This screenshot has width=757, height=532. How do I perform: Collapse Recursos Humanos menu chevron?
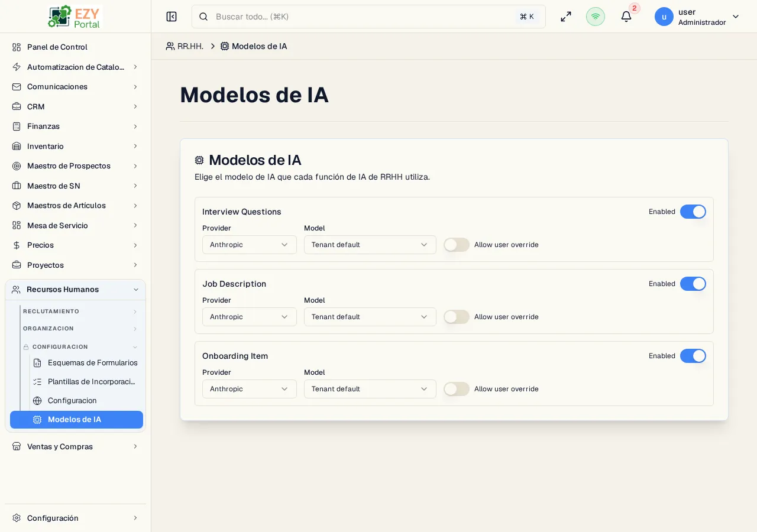[136, 290]
